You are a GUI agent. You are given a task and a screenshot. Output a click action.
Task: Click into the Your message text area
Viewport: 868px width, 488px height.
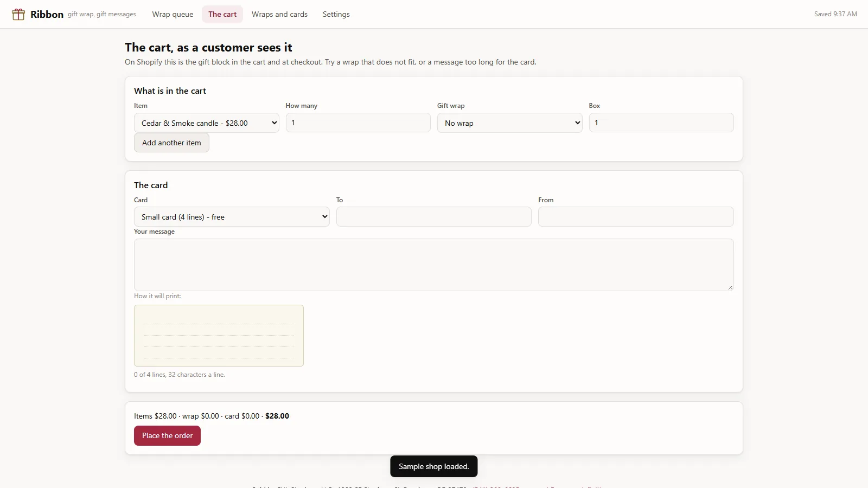coord(434,265)
